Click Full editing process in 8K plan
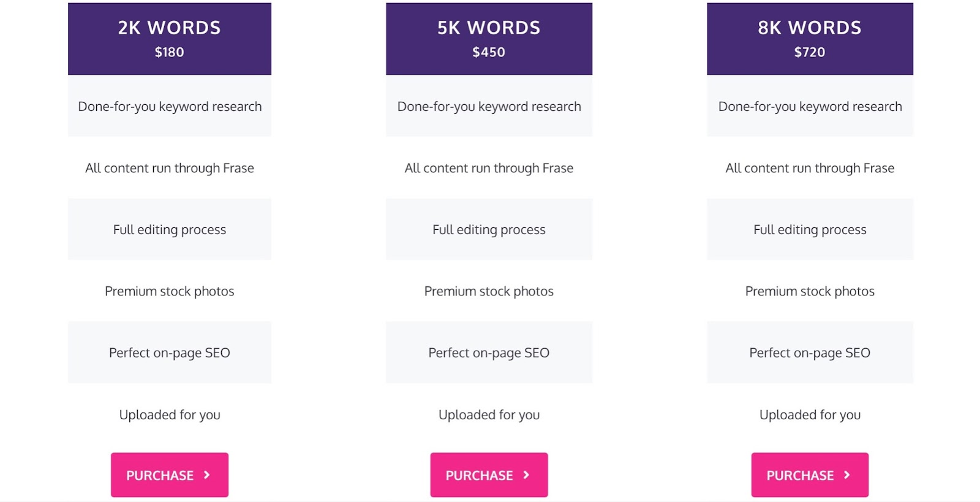 (810, 230)
